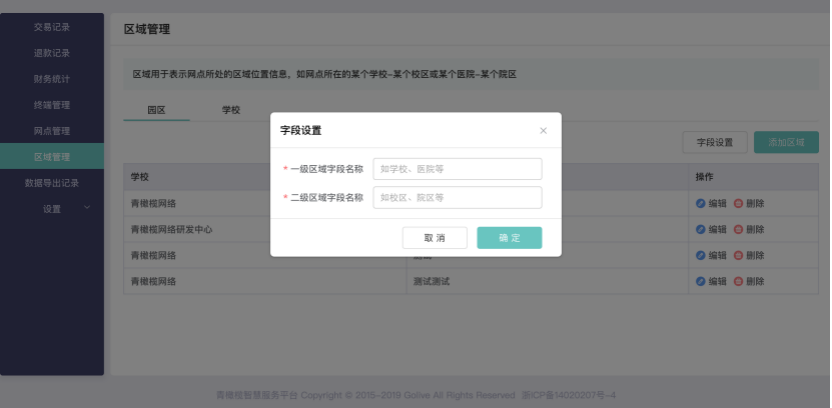The width and height of the screenshot is (832, 408).
Task: Click the delete icon in the third row
Action: (738, 255)
